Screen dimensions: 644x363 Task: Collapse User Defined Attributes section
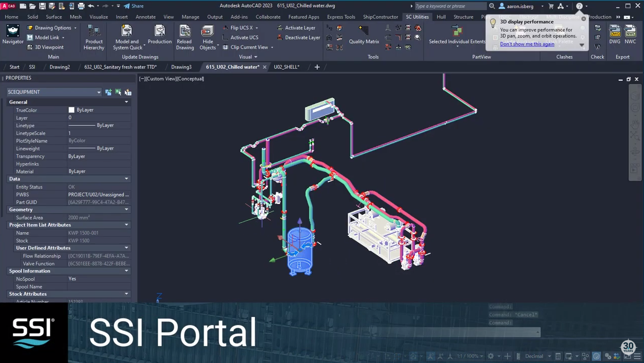[x=126, y=248]
